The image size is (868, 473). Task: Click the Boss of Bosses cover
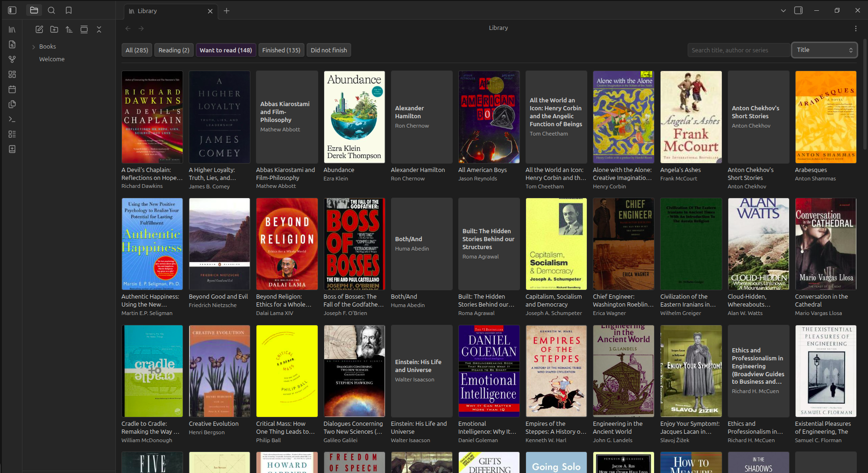[354, 244]
